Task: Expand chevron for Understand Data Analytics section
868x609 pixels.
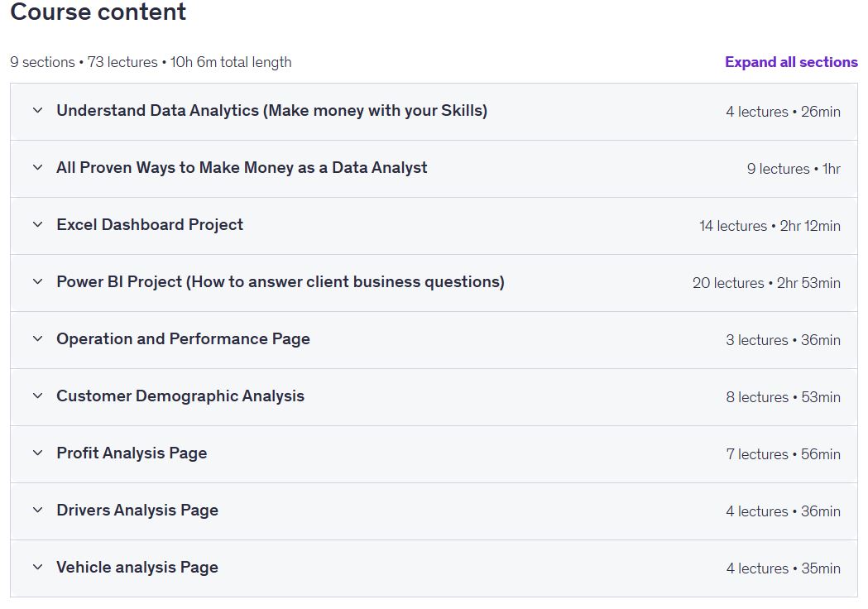Action: pos(37,110)
